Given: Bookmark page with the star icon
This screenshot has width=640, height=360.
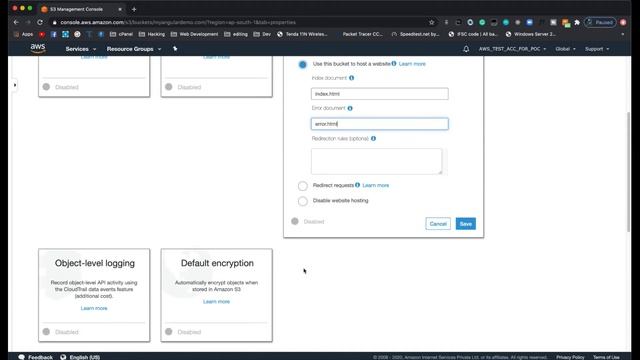Looking at the screenshot, I should pyautogui.click(x=431, y=22).
